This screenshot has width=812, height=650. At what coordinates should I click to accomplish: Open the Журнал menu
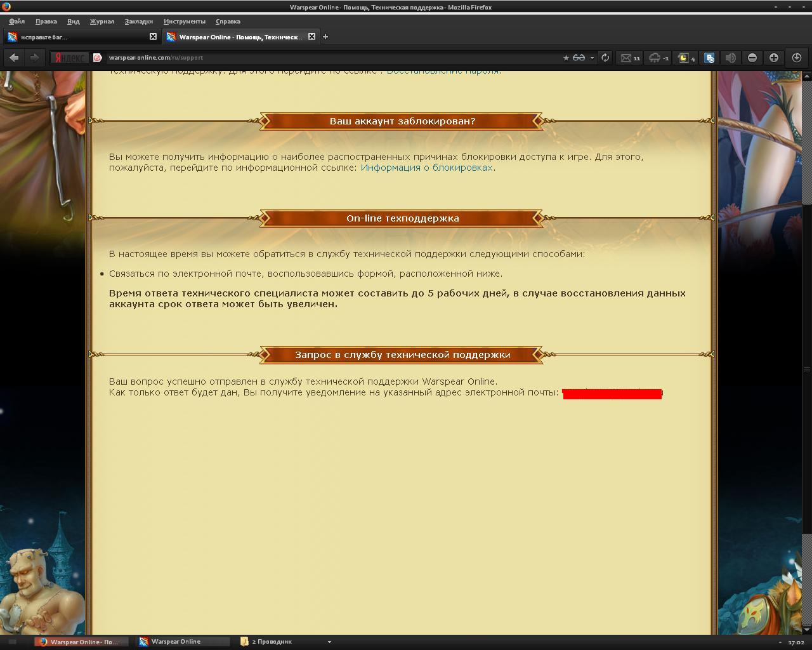pos(101,22)
